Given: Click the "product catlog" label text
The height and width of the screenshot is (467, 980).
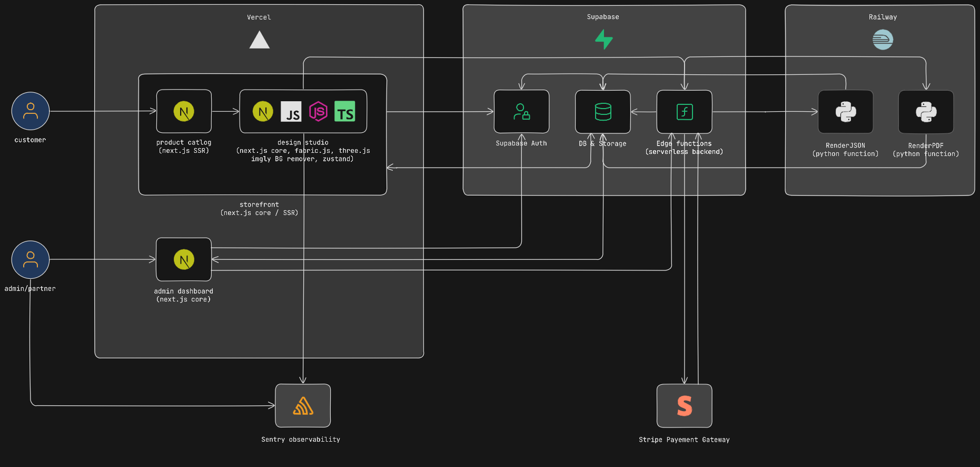Looking at the screenshot, I should pos(184,142).
